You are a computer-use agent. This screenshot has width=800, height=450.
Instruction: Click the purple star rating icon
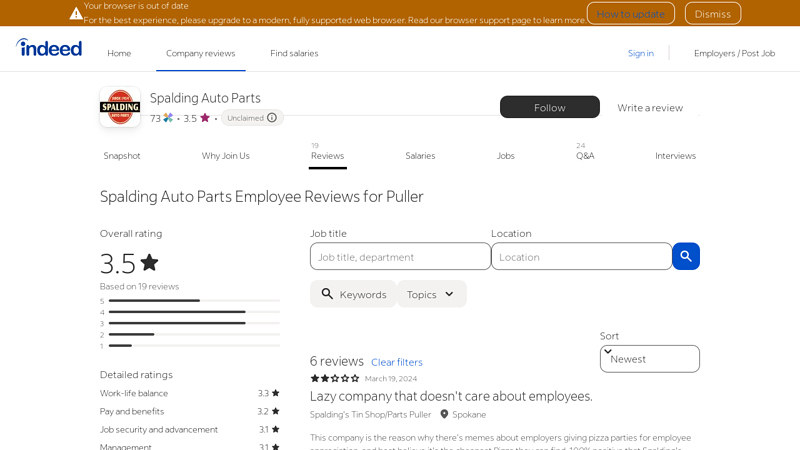(x=205, y=118)
